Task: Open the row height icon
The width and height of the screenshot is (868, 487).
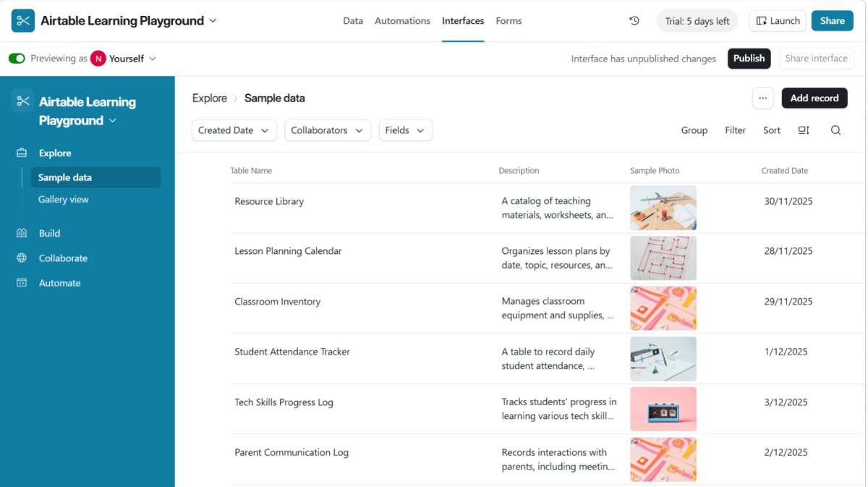Action: 804,130
